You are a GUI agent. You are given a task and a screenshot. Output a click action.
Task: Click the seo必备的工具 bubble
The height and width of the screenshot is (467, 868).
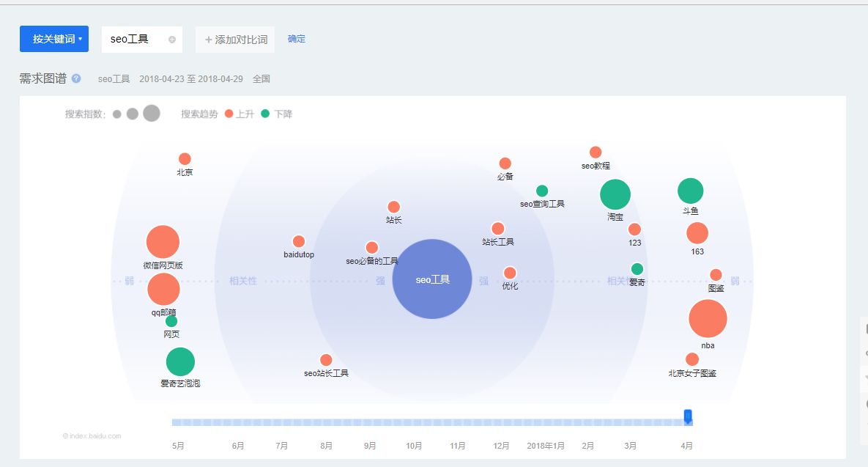[x=372, y=248]
